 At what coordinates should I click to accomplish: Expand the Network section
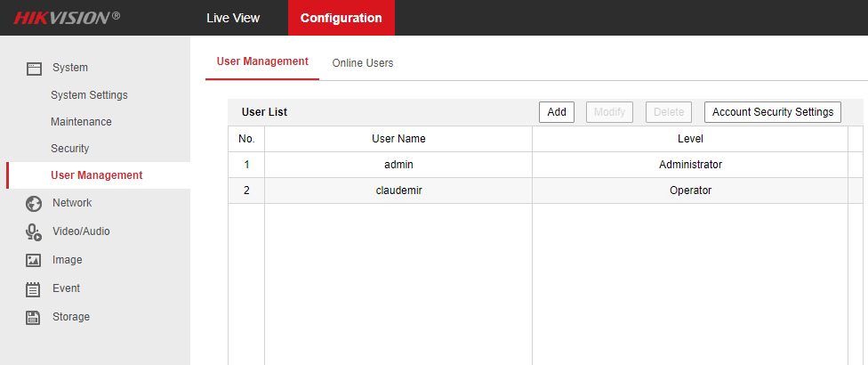pos(71,203)
